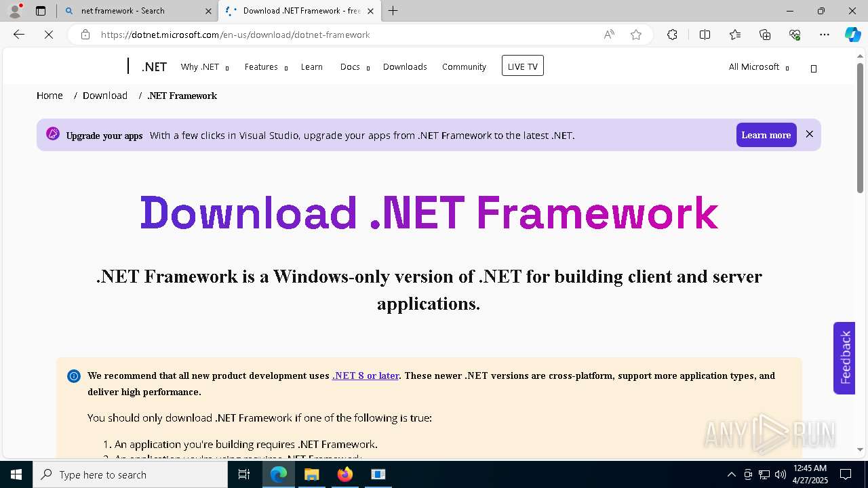Open the Edge profile icon

(x=15, y=11)
